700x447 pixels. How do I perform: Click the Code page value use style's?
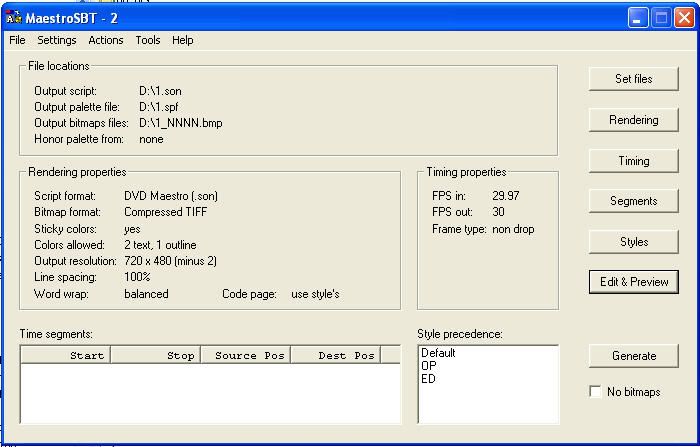315,294
